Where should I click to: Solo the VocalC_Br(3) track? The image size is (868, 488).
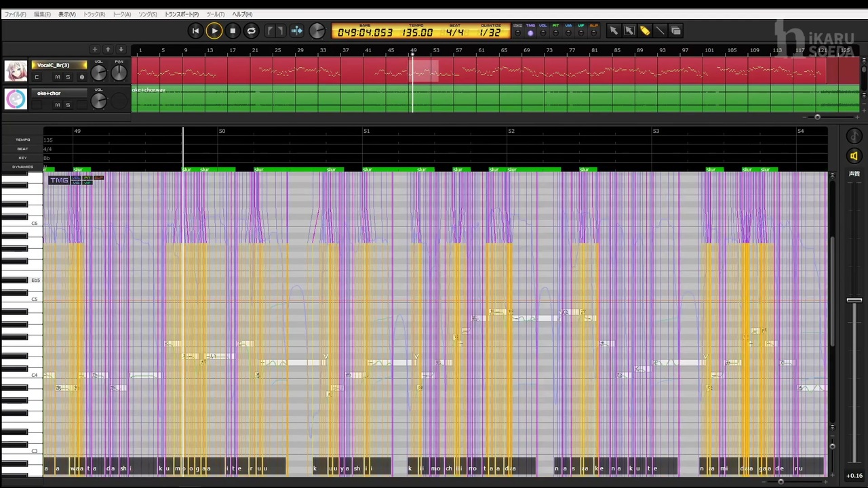[x=68, y=77]
